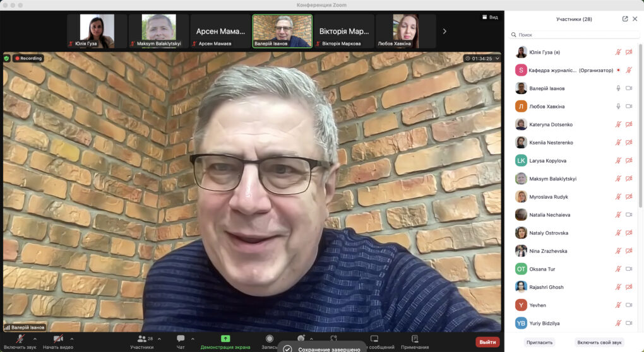Click the green encryption shield icon

click(6, 58)
